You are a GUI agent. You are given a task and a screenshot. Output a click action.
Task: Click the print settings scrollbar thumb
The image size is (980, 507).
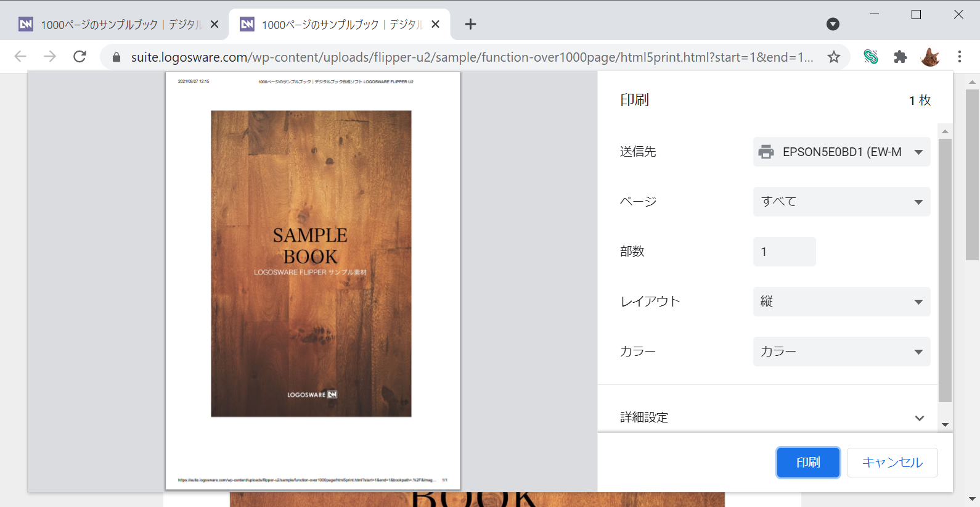[945, 270]
